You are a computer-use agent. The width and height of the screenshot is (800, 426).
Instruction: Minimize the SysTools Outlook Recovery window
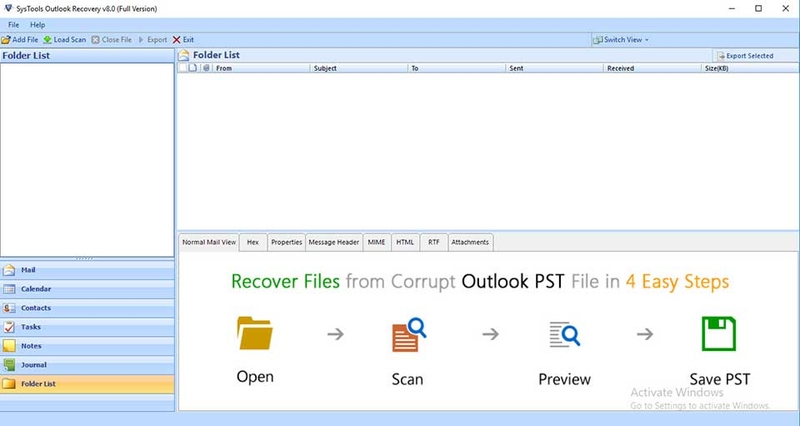coord(732,9)
